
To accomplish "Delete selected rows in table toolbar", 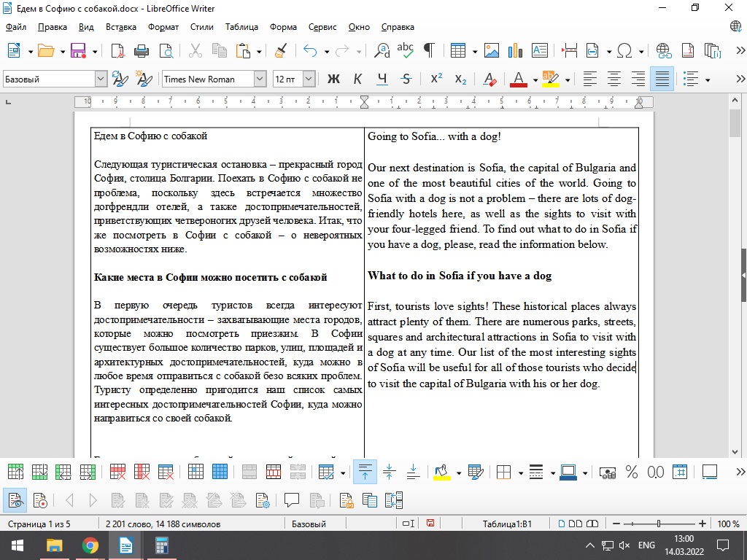I will [117, 472].
